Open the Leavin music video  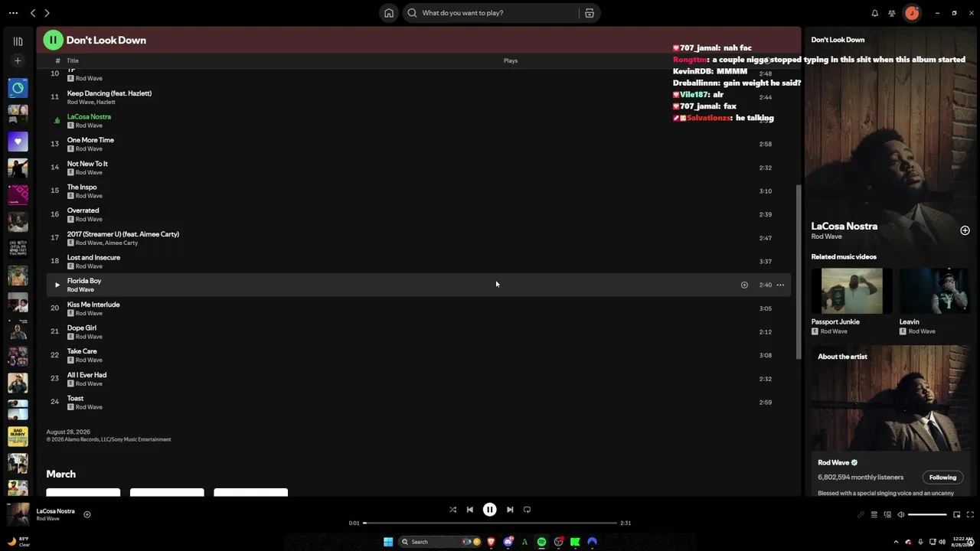[x=936, y=291]
